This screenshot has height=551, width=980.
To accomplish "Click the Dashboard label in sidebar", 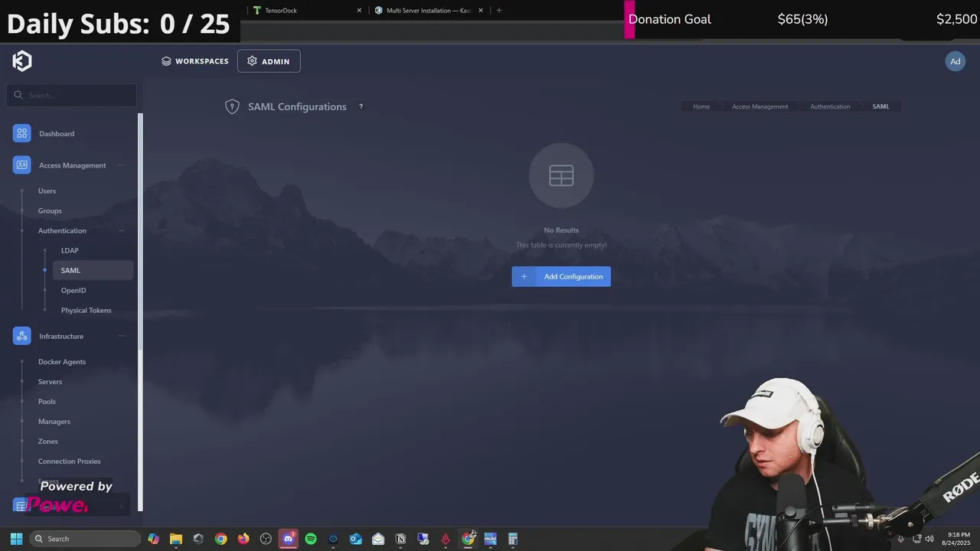I will coord(57,133).
